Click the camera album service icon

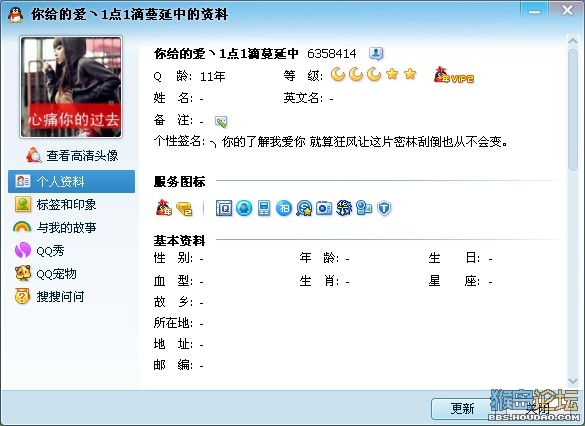pos(324,208)
